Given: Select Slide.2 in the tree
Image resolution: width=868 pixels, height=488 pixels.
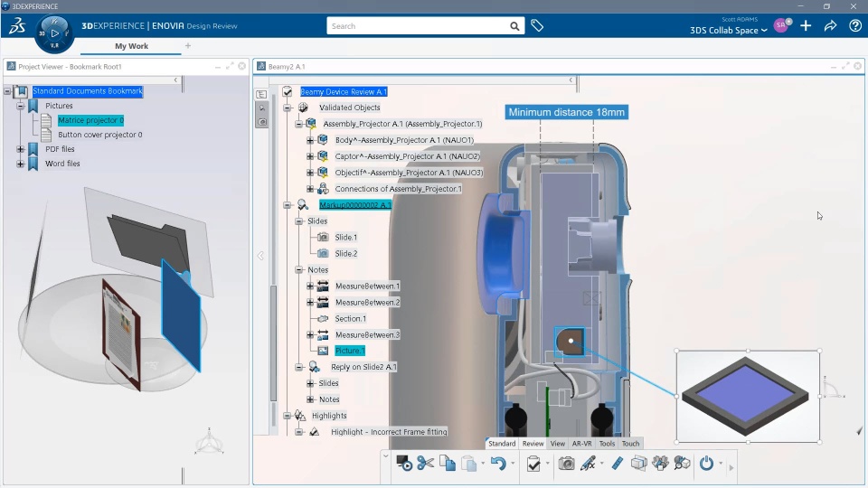Looking at the screenshot, I should (x=346, y=253).
